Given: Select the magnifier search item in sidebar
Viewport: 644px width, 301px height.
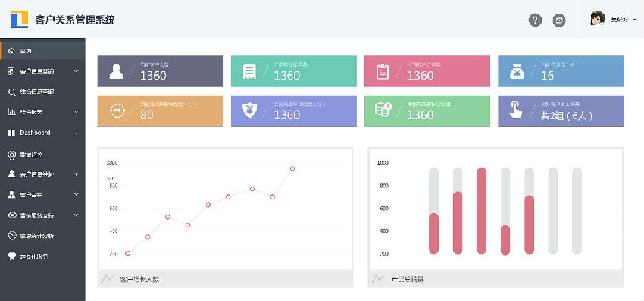Looking at the screenshot, I should [x=42, y=92].
